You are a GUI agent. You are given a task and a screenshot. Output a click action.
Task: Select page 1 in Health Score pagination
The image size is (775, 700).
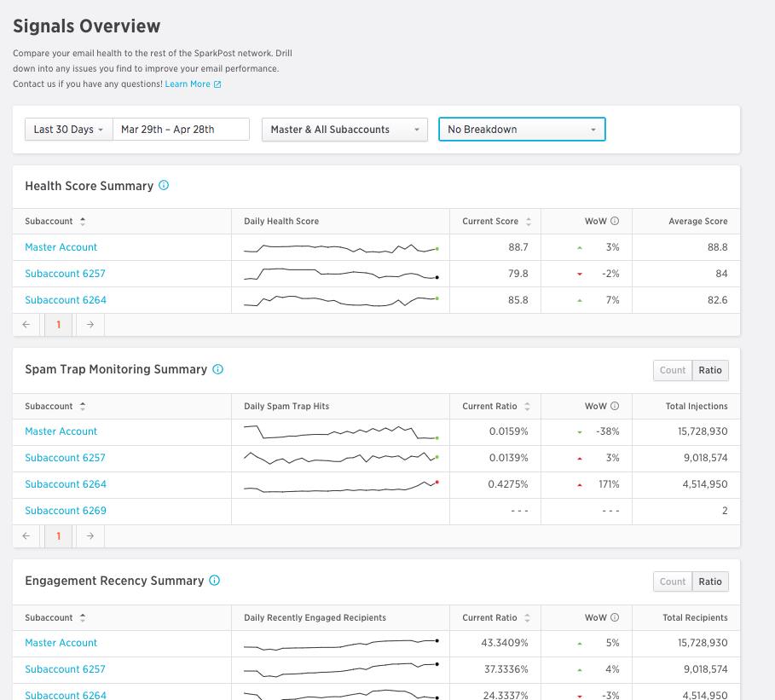coord(58,325)
